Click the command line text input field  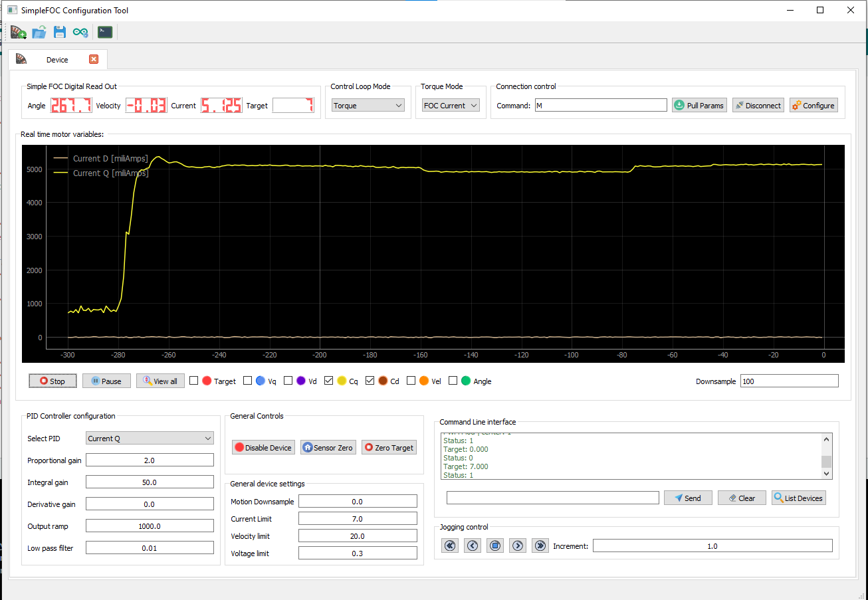coord(553,498)
